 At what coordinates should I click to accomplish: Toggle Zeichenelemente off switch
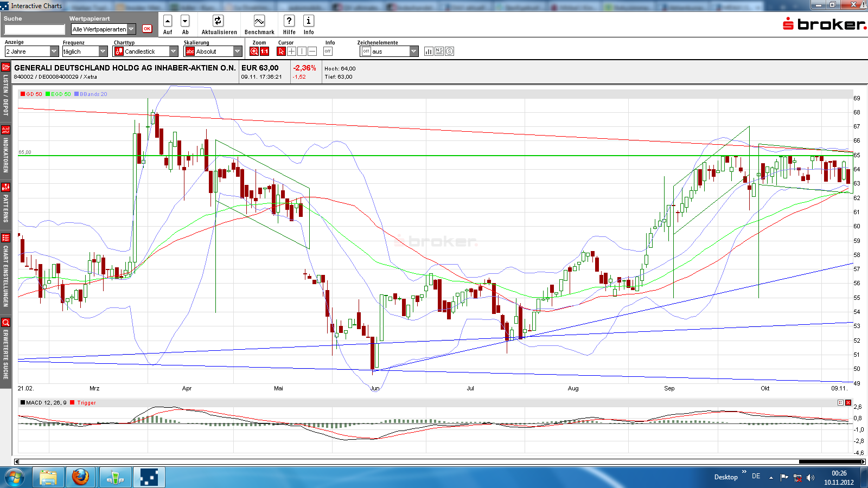[x=366, y=51]
